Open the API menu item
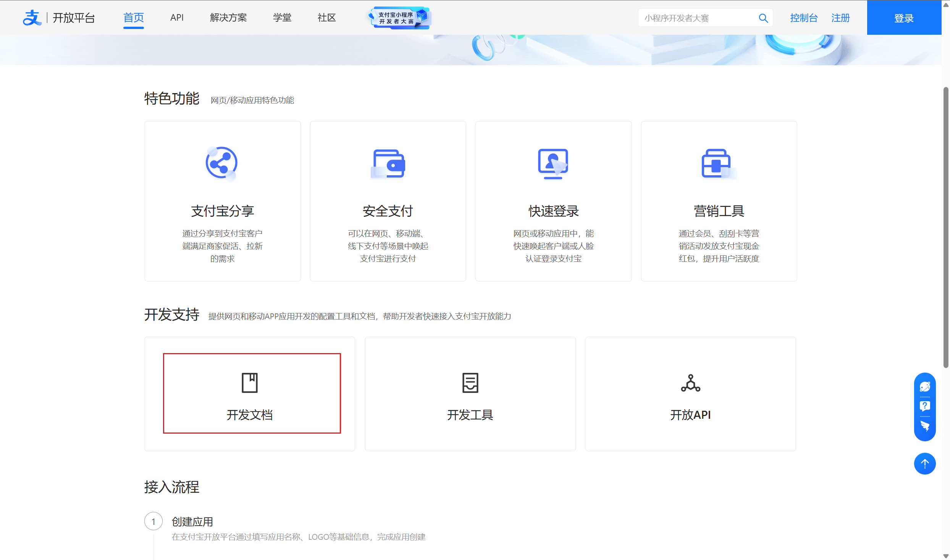Screen dimensions: 950x560 point(177,18)
